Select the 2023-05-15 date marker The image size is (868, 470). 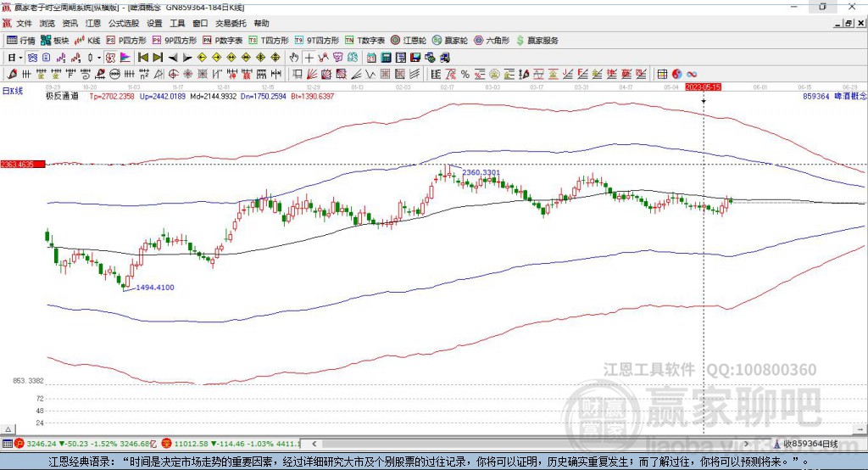click(x=703, y=87)
